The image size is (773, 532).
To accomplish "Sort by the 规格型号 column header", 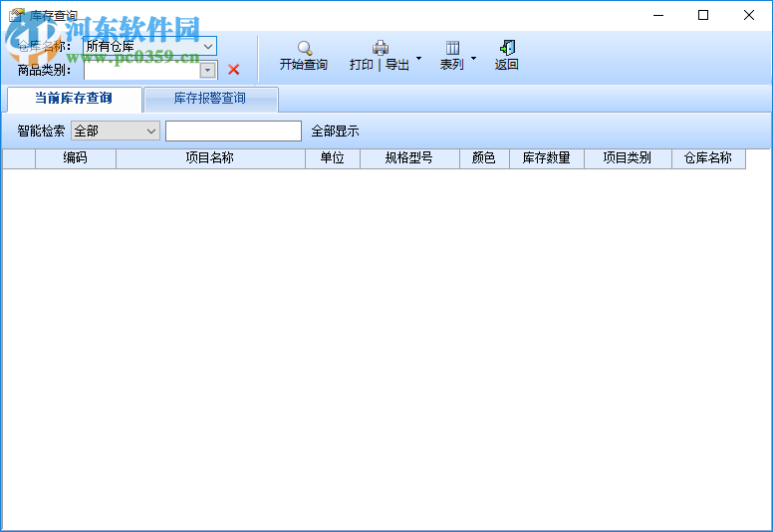I will (x=409, y=158).
